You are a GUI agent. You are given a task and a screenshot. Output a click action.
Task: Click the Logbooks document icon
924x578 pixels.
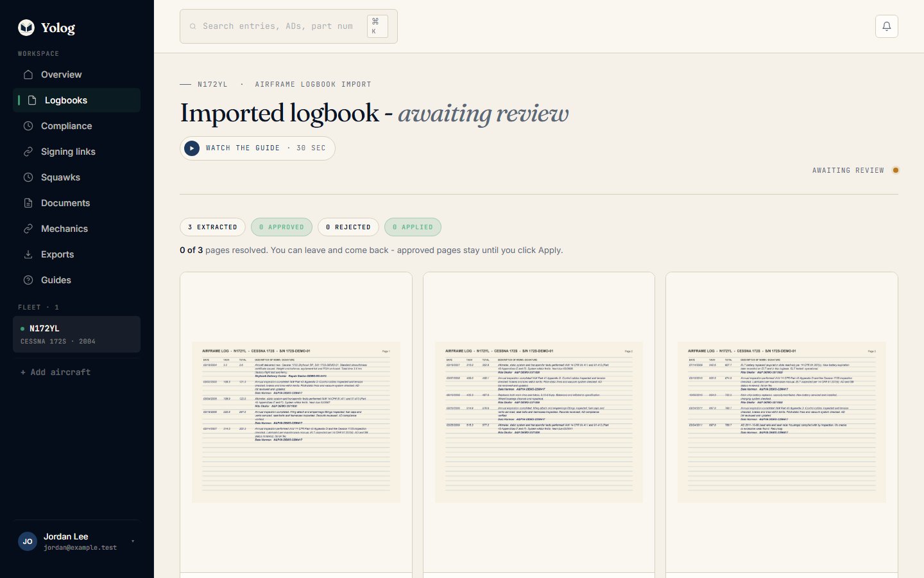tap(32, 100)
